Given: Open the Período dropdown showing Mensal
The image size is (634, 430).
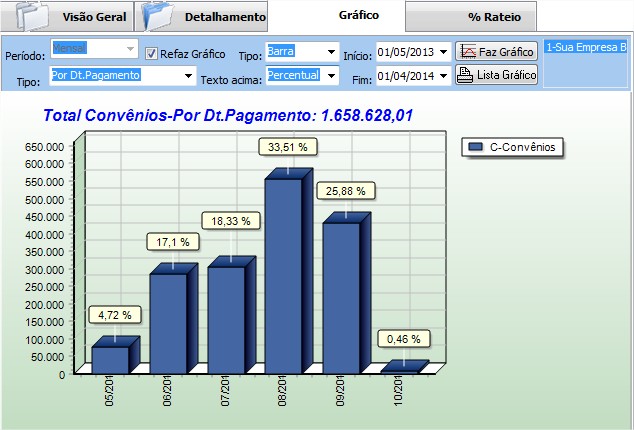Looking at the screenshot, I should coord(127,49).
